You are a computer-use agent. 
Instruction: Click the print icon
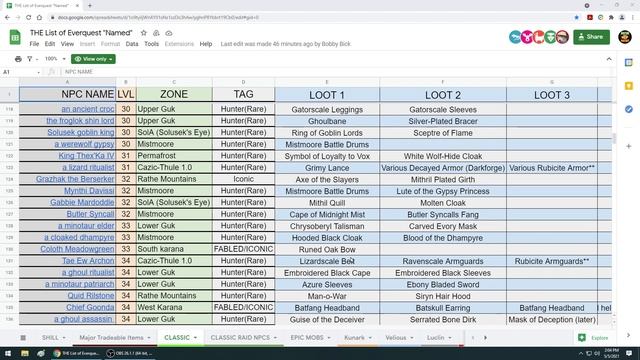pos(18,59)
